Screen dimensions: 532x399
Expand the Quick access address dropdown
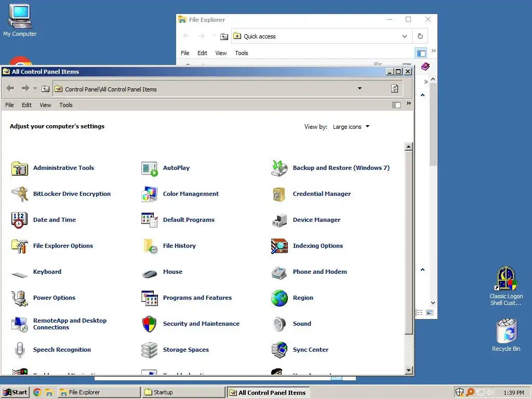tap(404, 36)
